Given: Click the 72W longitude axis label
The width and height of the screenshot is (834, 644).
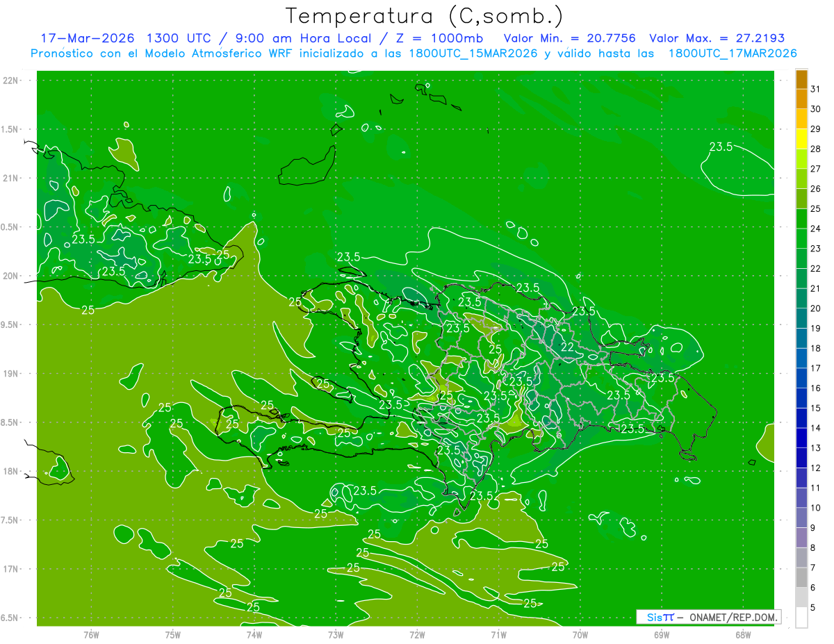Looking at the screenshot, I should pyautogui.click(x=417, y=635).
